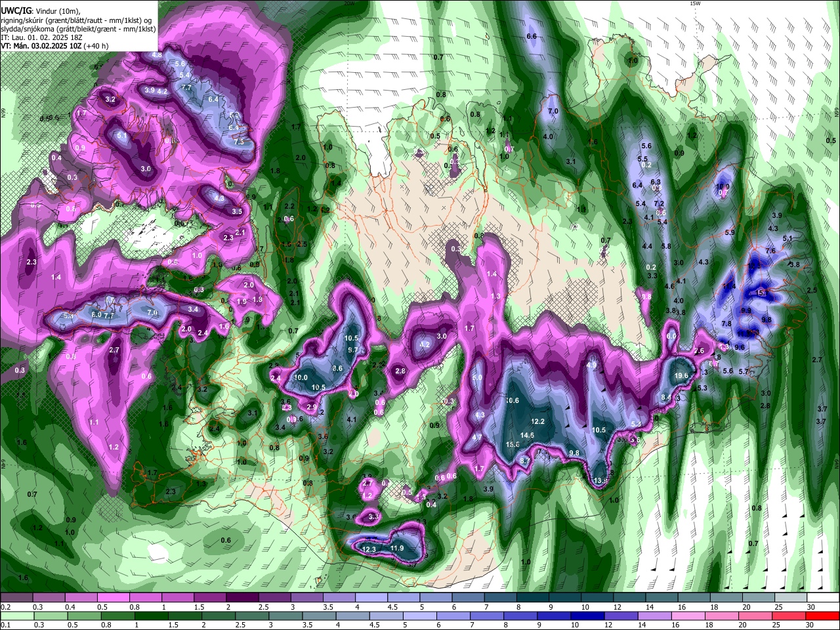Viewport: 840px width, 630px height.
Task: Click the 14.6 value on the map
Action: [527, 435]
